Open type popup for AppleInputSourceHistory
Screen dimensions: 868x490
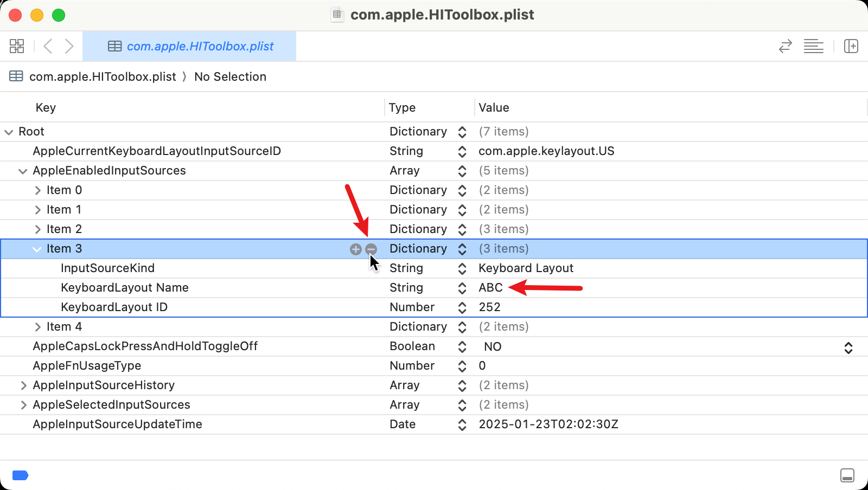coord(462,385)
